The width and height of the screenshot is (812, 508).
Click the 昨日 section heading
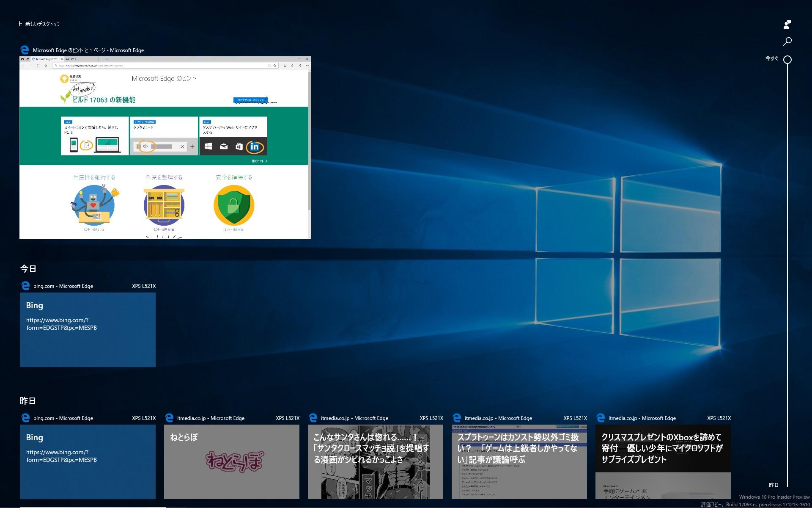coord(28,400)
